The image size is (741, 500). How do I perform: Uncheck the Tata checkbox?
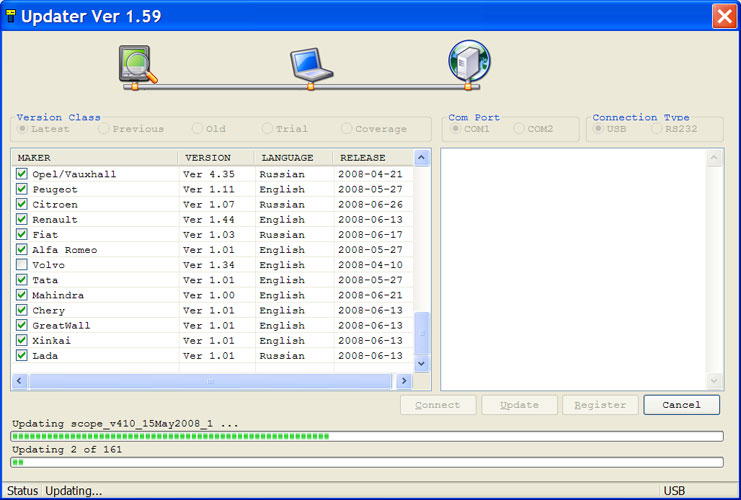pyautogui.click(x=22, y=279)
